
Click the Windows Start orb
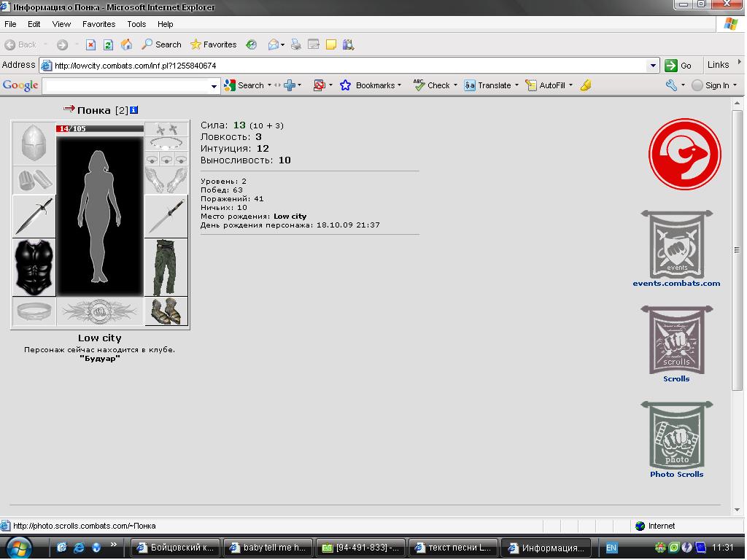(x=18, y=548)
